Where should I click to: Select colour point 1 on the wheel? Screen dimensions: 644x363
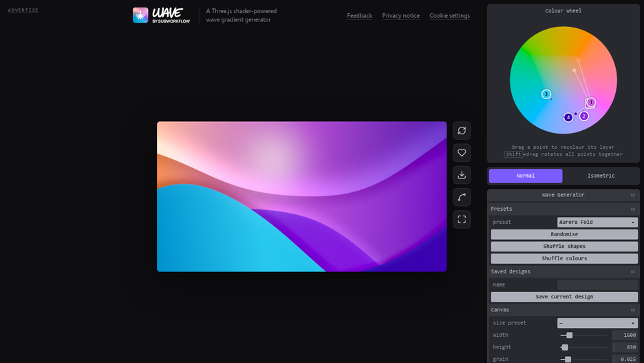[591, 102]
